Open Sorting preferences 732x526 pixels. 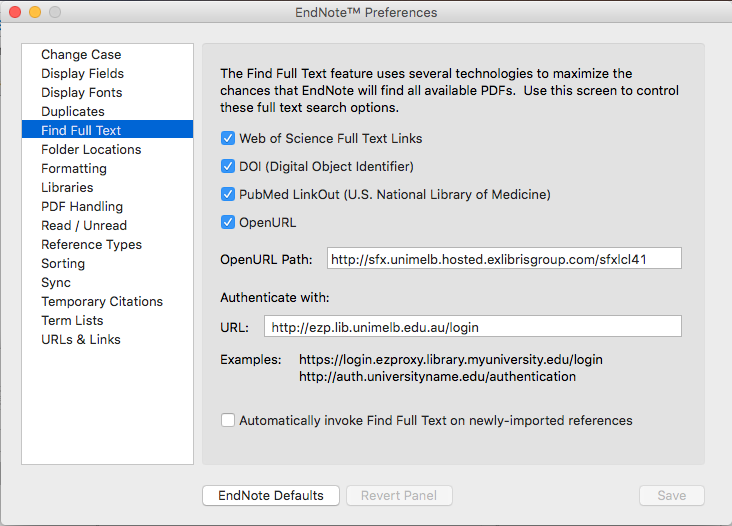click(x=63, y=264)
